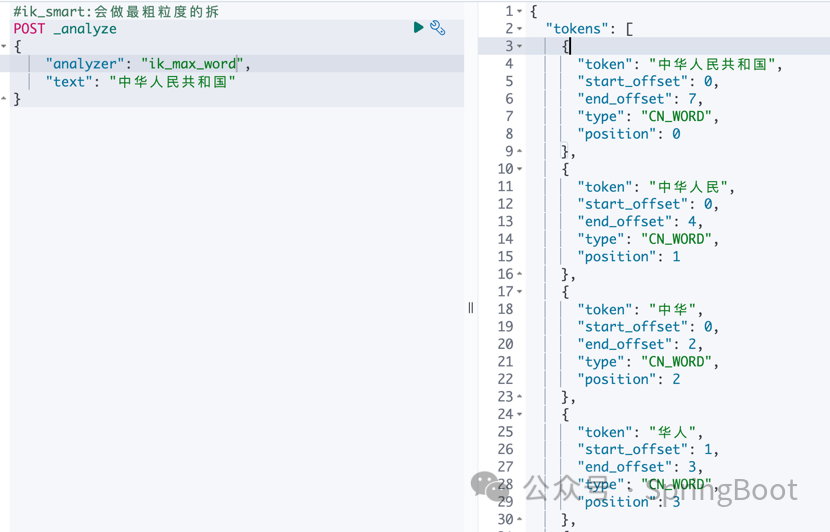Viewport: 830px width, 532px height.
Task: Click the _analyze endpoint text
Action: tap(85, 29)
